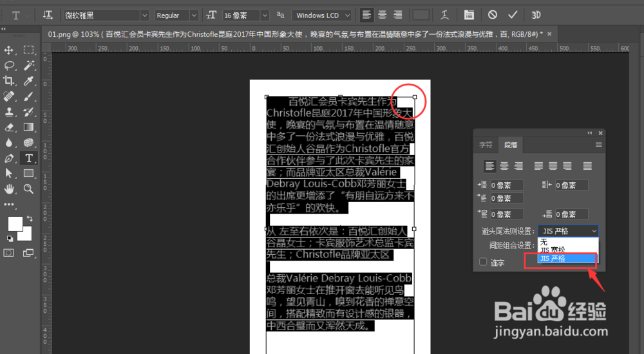Create 3D from text
The image size is (644, 354).
tap(536, 15)
